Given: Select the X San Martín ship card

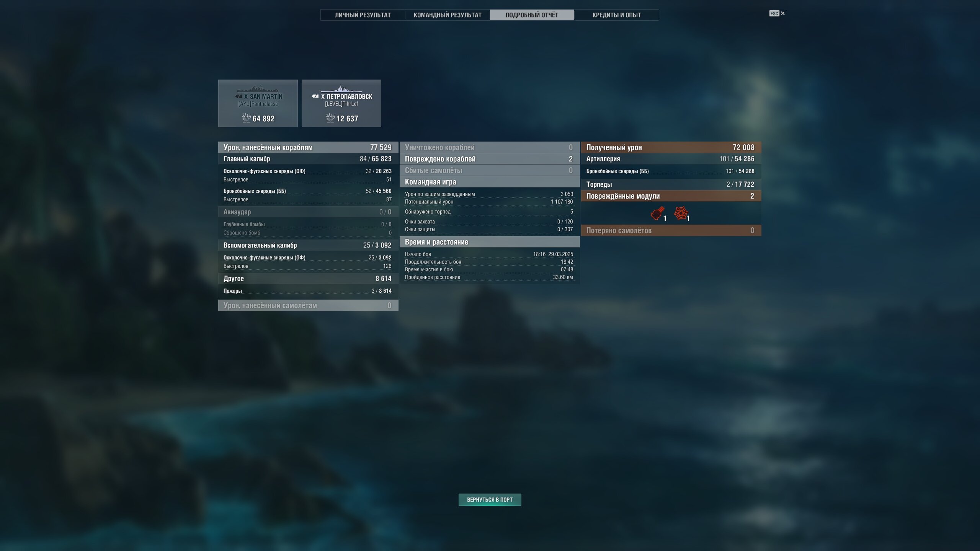Looking at the screenshot, I should point(258,103).
